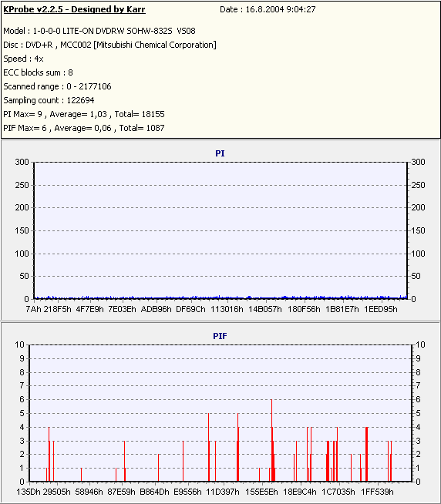The height and width of the screenshot is (504, 441).
Task: Click PI axis label ADB96h
Action: pos(157,309)
